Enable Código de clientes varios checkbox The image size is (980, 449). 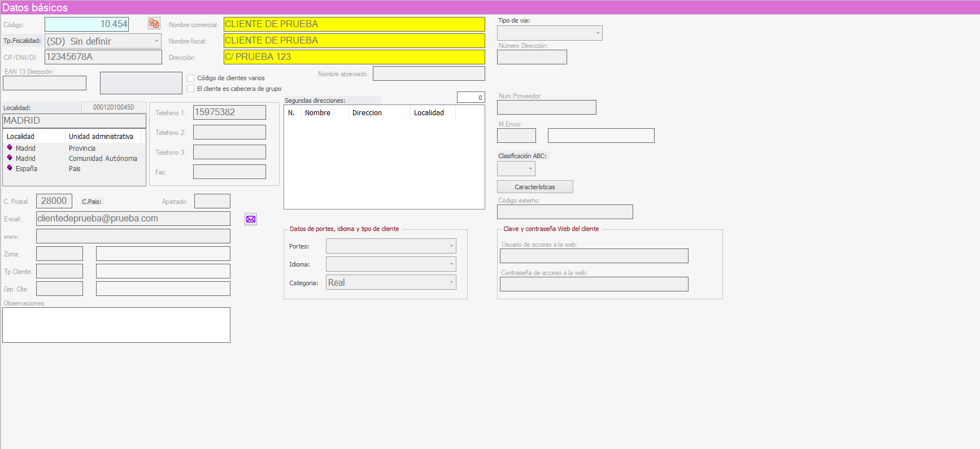[x=191, y=79]
